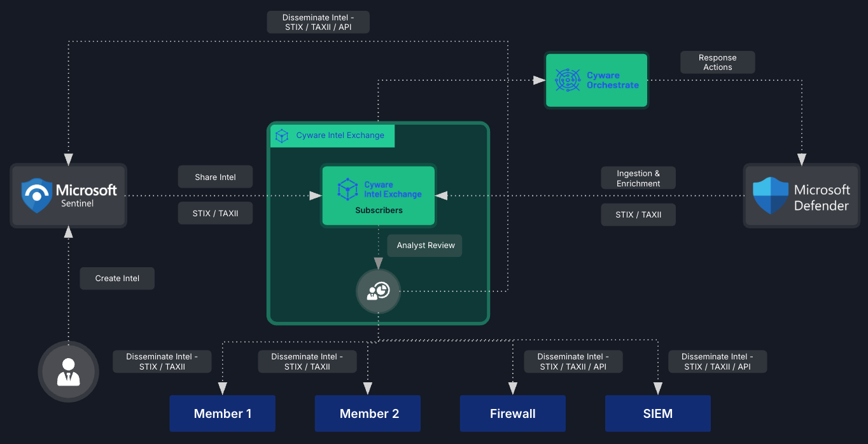Viewport: 868px width, 444px height.
Task: Click the Cyware Intel Exchange cube icon
Action: click(347, 189)
